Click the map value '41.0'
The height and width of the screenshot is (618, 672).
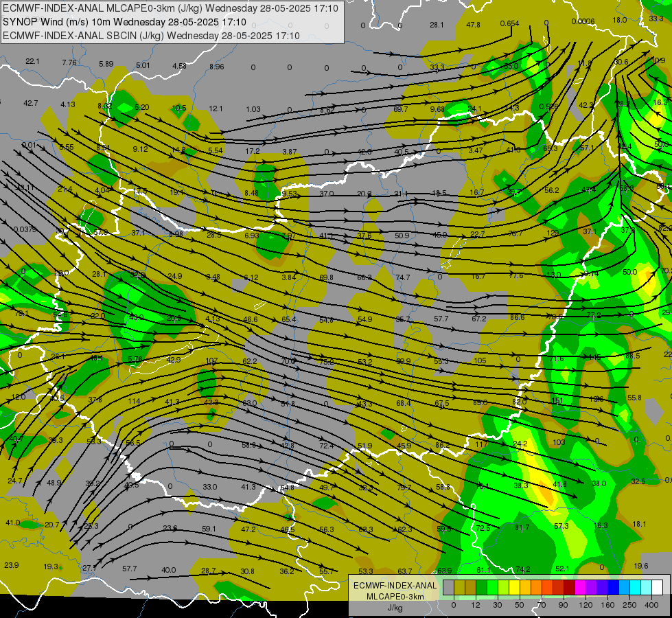click(x=13, y=523)
